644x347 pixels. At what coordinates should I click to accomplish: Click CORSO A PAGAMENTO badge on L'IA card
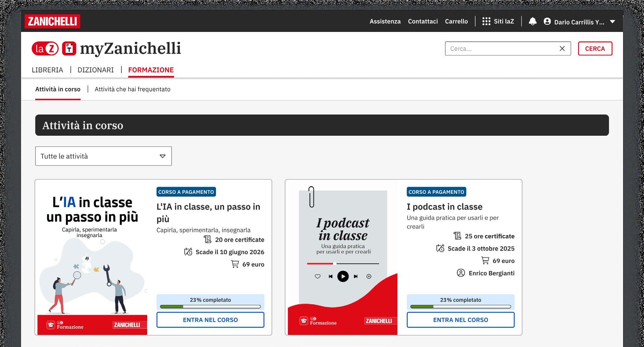point(186,192)
